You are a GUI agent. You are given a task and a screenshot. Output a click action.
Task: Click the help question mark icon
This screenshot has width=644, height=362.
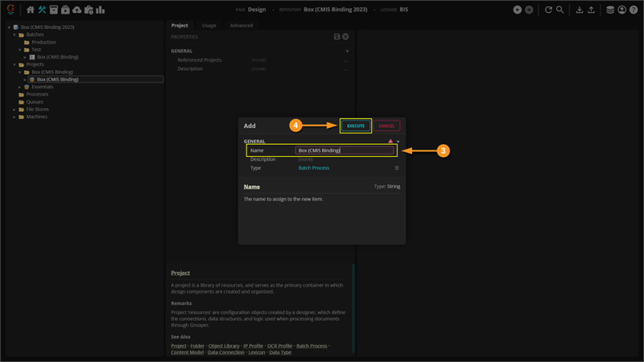click(634, 10)
